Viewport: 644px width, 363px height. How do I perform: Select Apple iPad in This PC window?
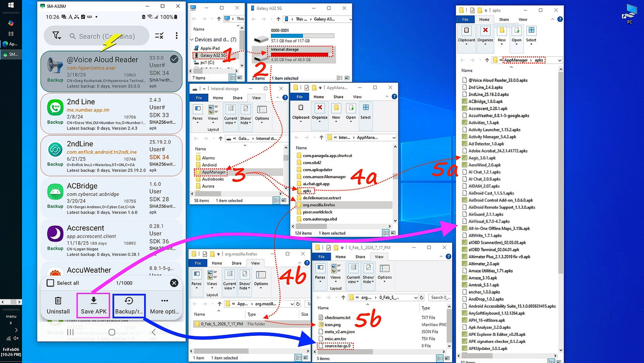(207, 48)
